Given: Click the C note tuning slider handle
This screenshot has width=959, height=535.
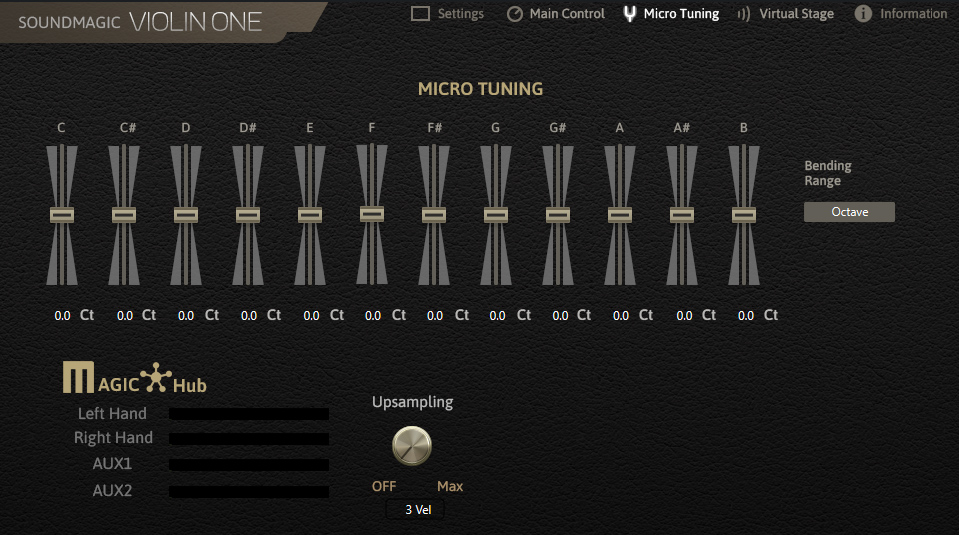Looking at the screenshot, I should coord(62,215).
